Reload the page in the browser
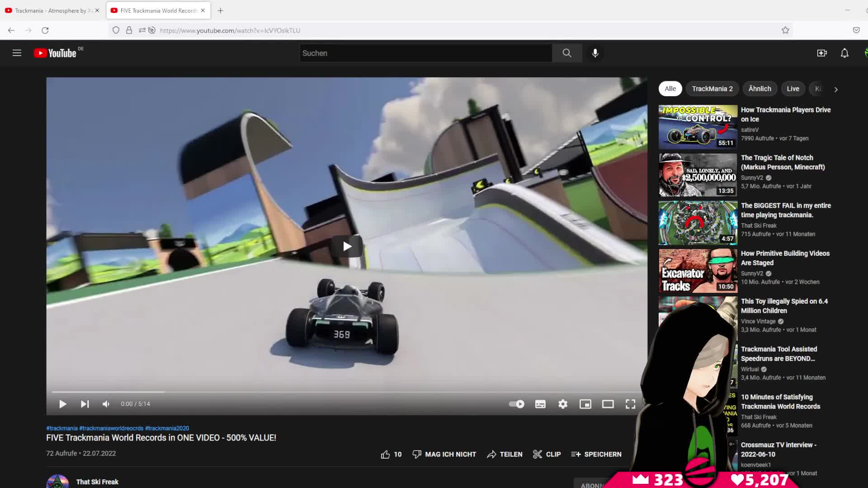This screenshot has height=488, width=868. coord(45,30)
